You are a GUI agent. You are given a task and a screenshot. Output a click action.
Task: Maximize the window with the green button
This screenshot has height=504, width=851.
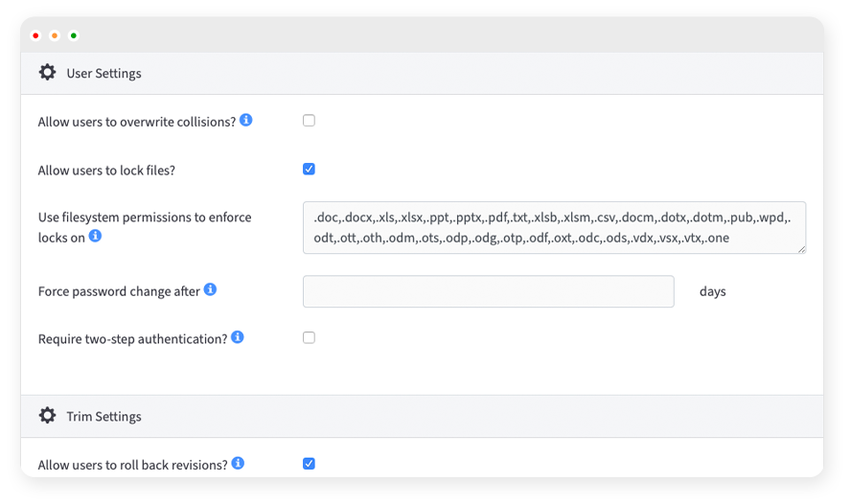click(74, 35)
